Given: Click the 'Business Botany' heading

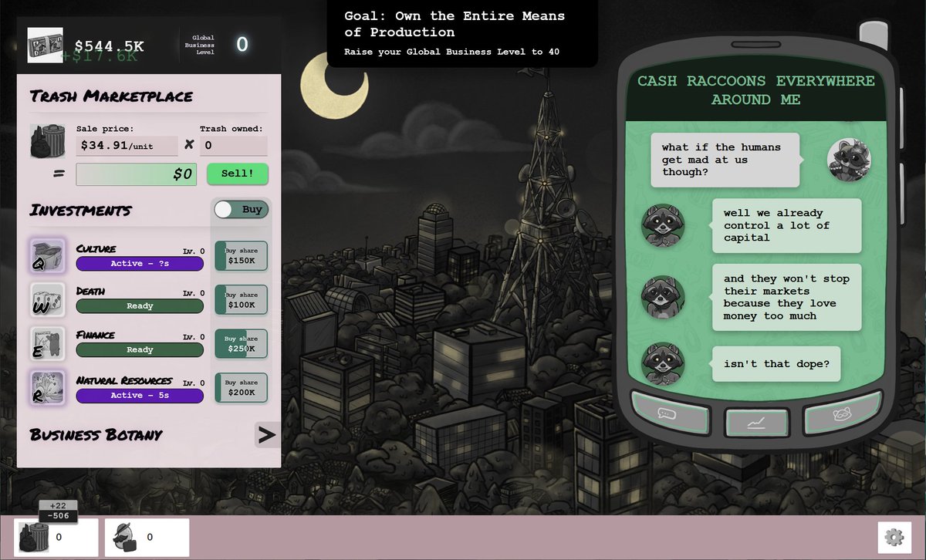Looking at the screenshot, I should (96, 435).
